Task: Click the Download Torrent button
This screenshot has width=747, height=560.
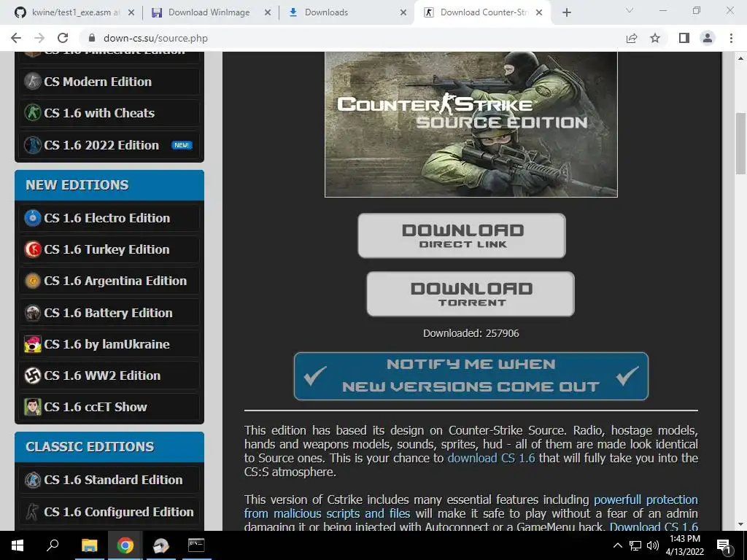Action: click(471, 294)
